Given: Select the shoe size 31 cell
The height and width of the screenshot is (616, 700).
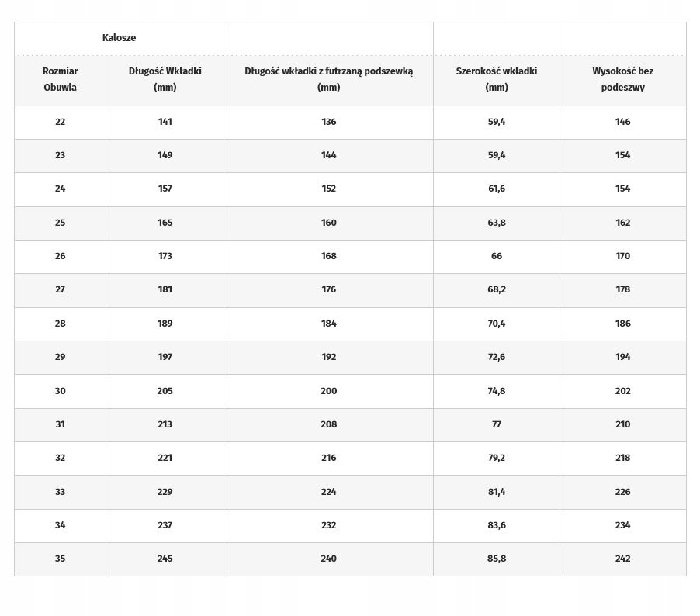Looking at the screenshot, I should click(x=60, y=424).
